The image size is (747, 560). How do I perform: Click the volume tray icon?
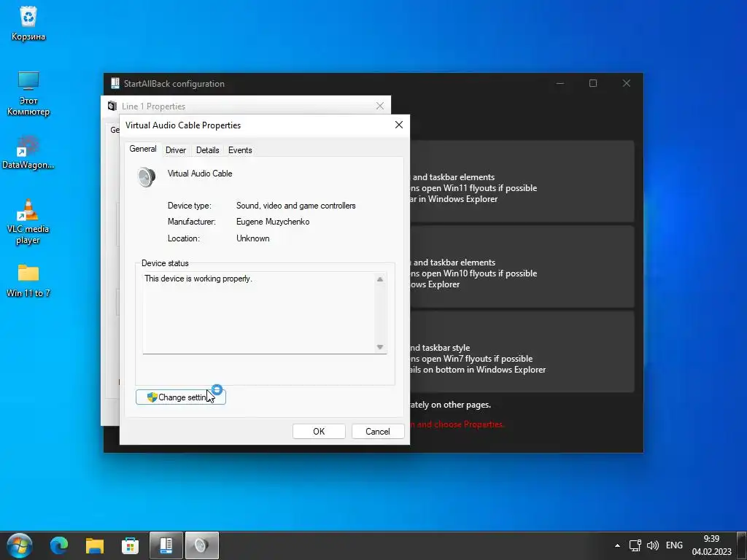tap(653, 545)
